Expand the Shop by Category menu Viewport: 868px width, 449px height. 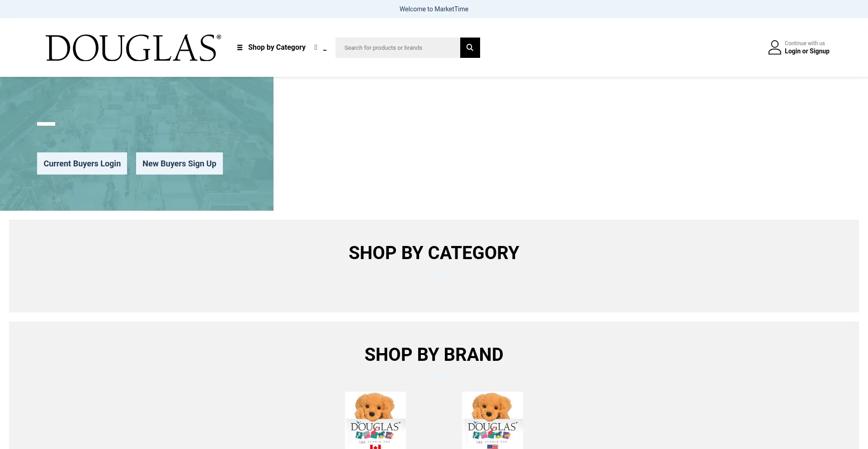coord(277,47)
